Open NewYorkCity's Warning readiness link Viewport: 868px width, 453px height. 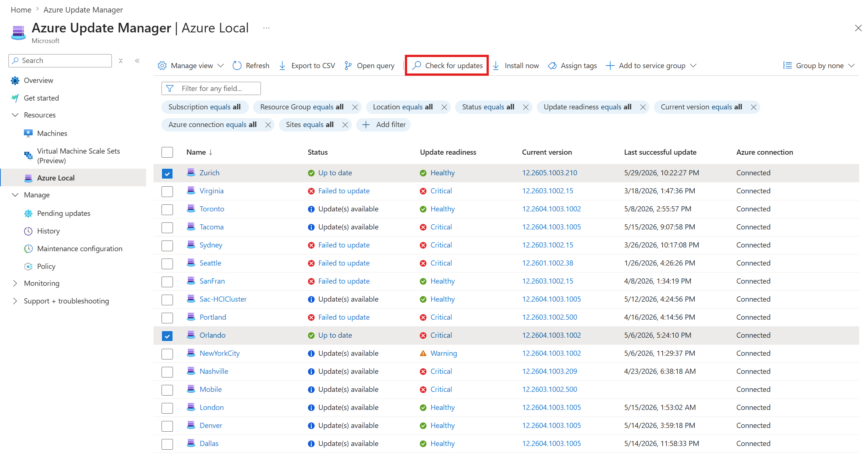[x=444, y=353]
